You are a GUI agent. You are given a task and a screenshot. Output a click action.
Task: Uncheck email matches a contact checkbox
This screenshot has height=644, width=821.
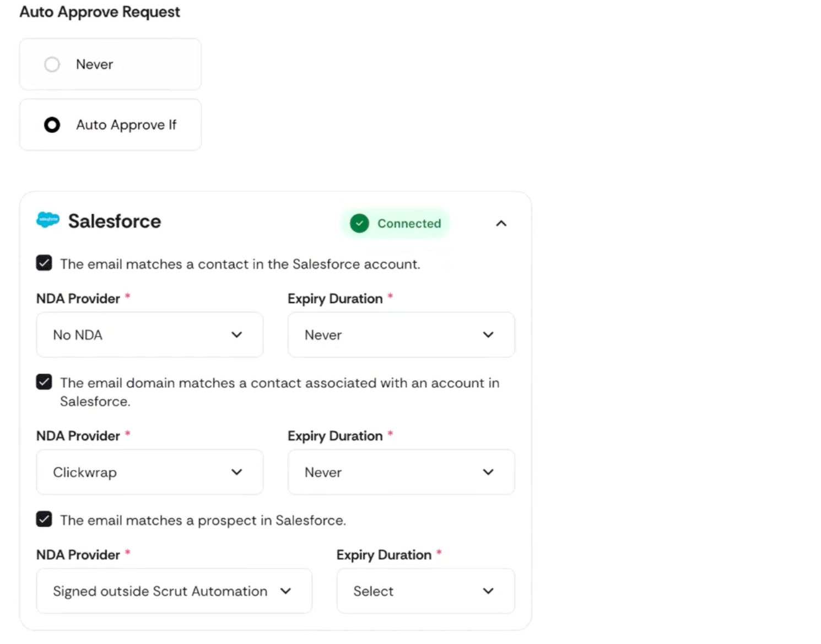coord(44,263)
